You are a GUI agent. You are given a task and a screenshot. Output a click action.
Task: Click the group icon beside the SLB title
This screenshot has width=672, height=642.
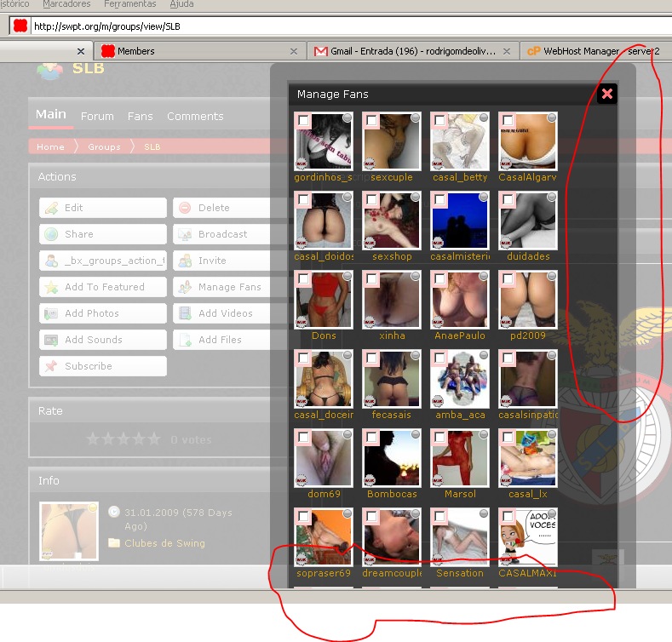(x=49, y=72)
